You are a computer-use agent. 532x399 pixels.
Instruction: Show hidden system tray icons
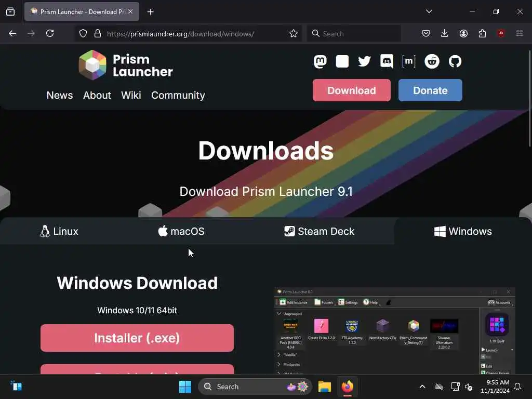coord(422,387)
